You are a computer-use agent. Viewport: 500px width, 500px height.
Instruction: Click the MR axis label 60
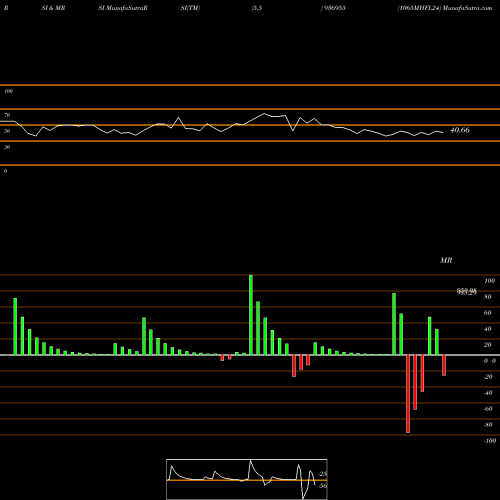click(487, 313)
